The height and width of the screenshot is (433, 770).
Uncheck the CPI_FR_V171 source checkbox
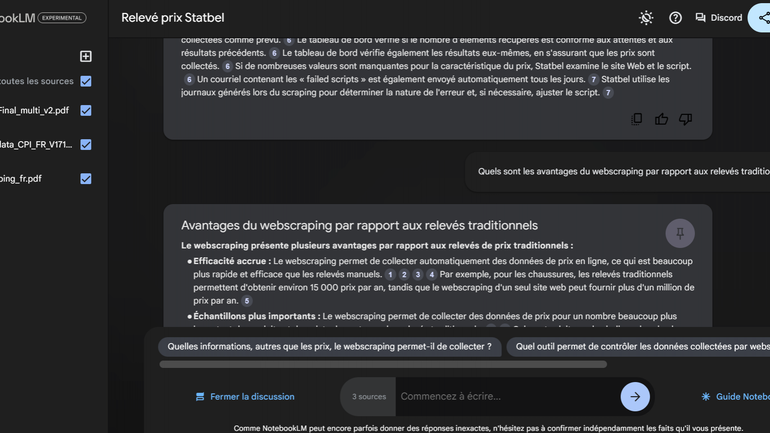pyautogui.click(x=86, y=145)
